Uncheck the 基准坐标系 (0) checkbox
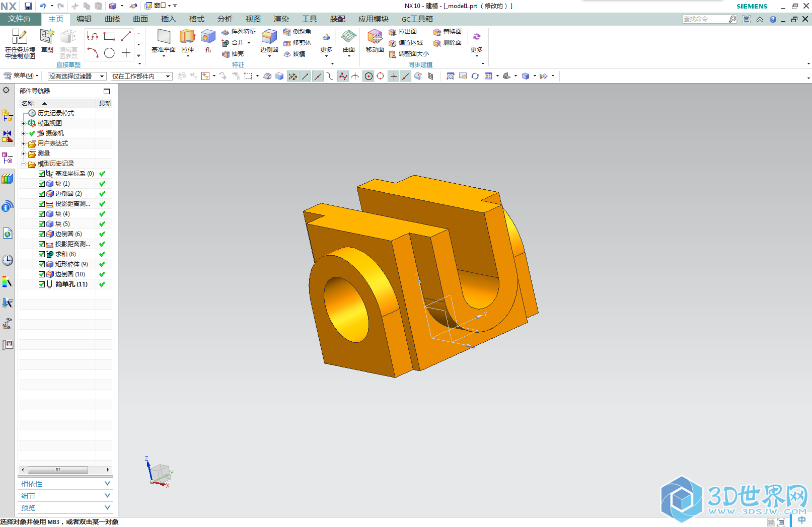This screenshot has height=527, width=812. pyautogui.click(x=42, y=174)
